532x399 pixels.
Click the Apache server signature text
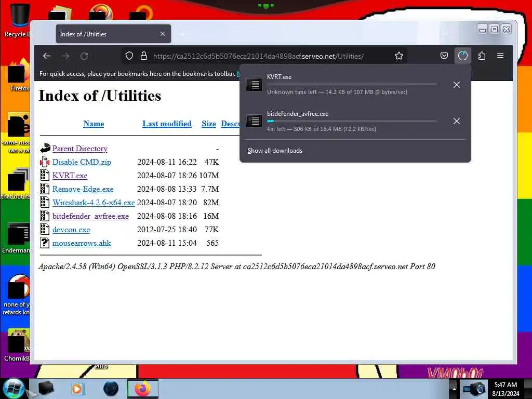click(x=237, y=267)
